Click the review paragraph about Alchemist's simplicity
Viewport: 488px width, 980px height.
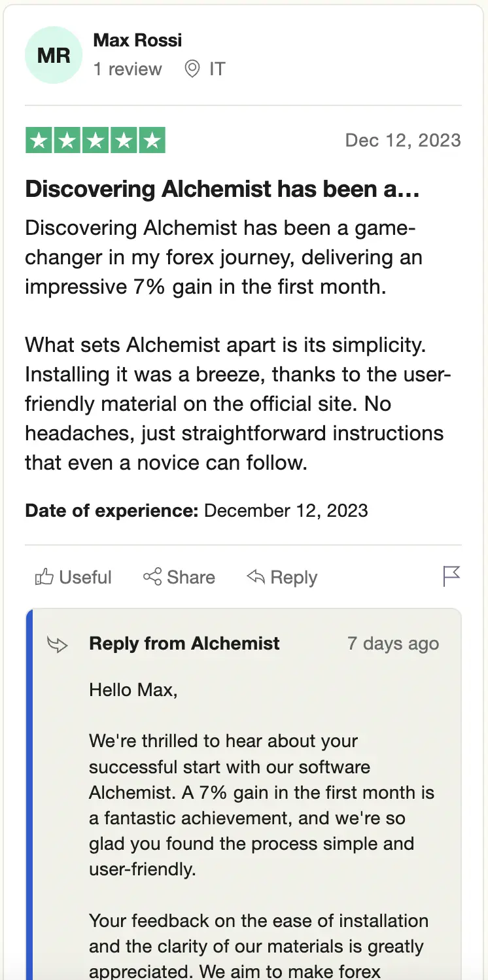pos(234,403)
